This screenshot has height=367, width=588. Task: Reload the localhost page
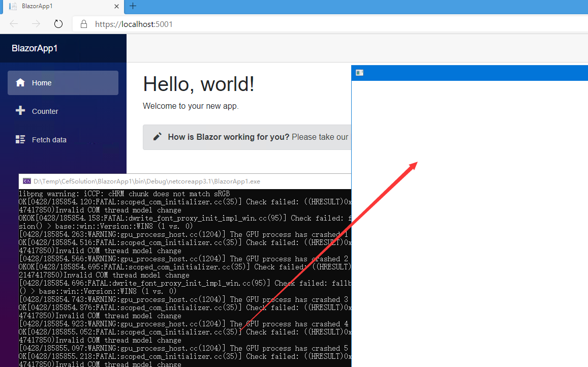coord(58,24)
